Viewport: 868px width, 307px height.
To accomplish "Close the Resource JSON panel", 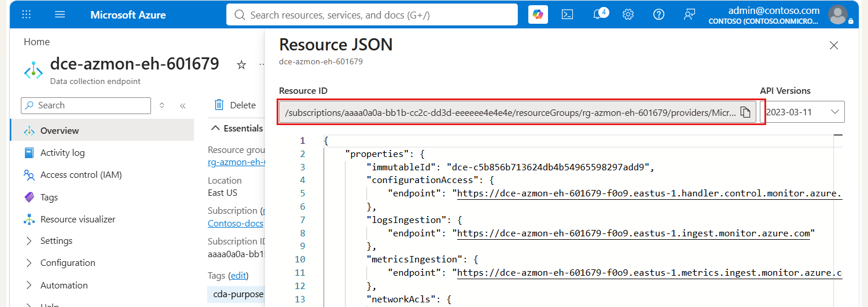I will pyautogui.click(x=834, y=45).
